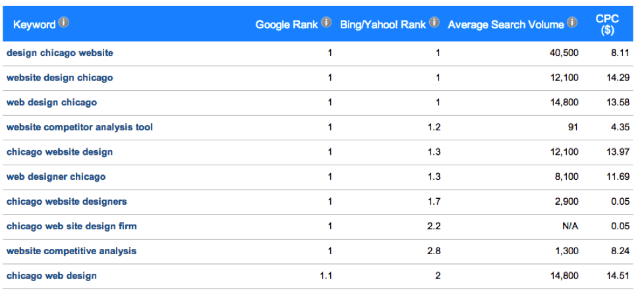644x295 pixels.
Task: Open the 'chicago website designers' keyword link
Action: coord(67,201)
